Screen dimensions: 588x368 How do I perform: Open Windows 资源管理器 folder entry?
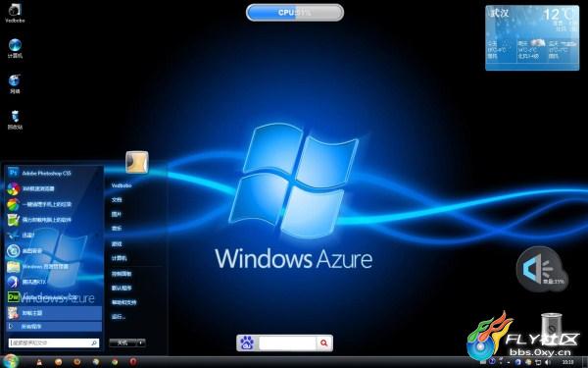pos(54,266)
